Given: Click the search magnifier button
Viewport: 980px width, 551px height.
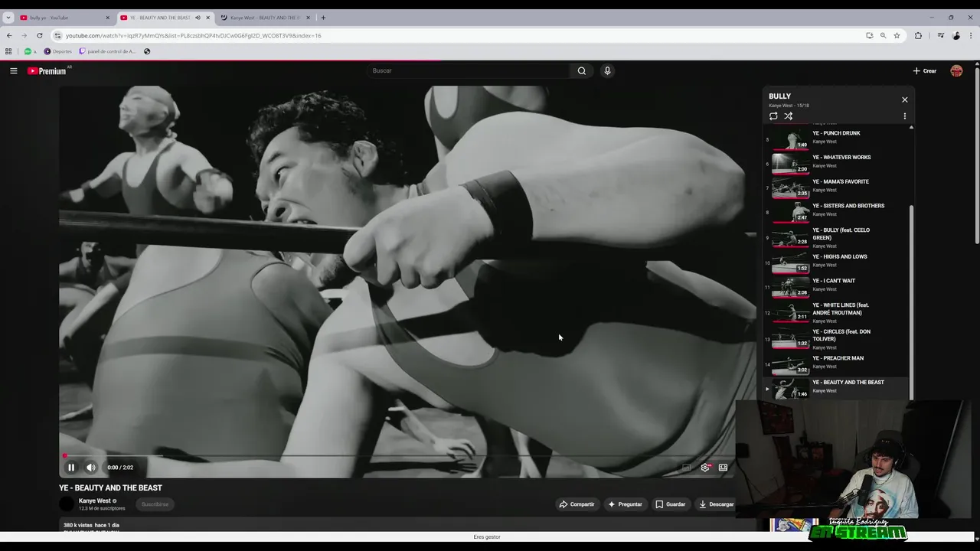Looking at the screenshot, I should click(x=582, y=70).
